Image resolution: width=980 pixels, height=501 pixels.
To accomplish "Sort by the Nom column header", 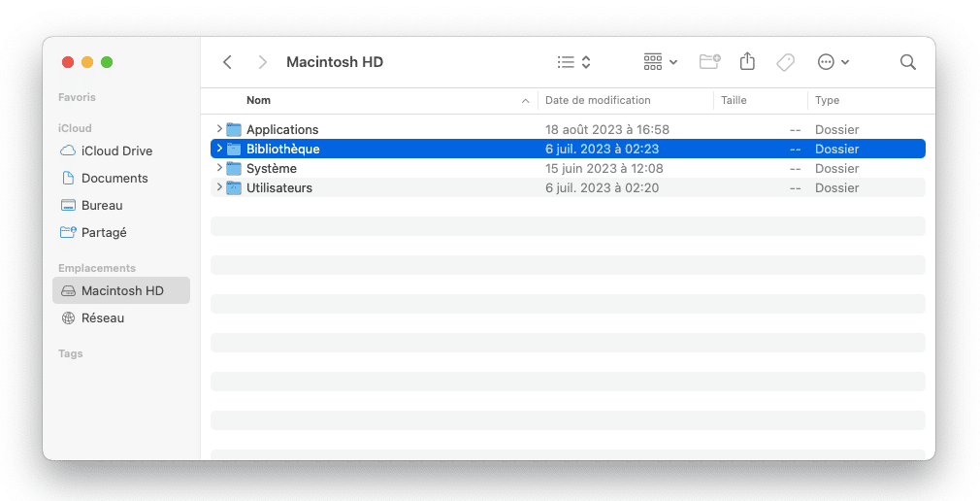I will (258, 100).
